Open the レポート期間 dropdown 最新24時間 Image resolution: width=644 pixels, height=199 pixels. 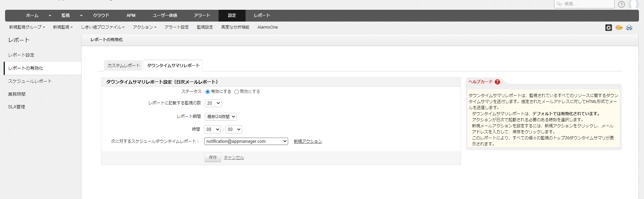(x=221, y=117)
